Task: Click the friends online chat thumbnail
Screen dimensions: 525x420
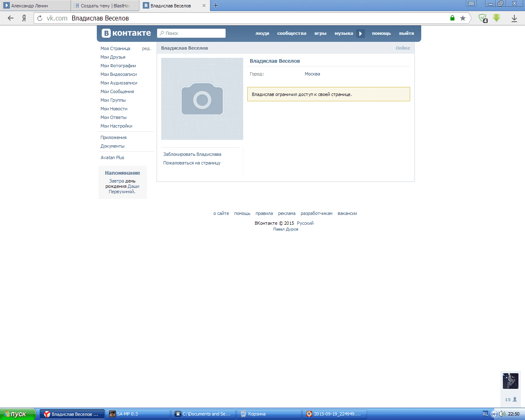Action: pyautogui.click(x=510, y=381)
